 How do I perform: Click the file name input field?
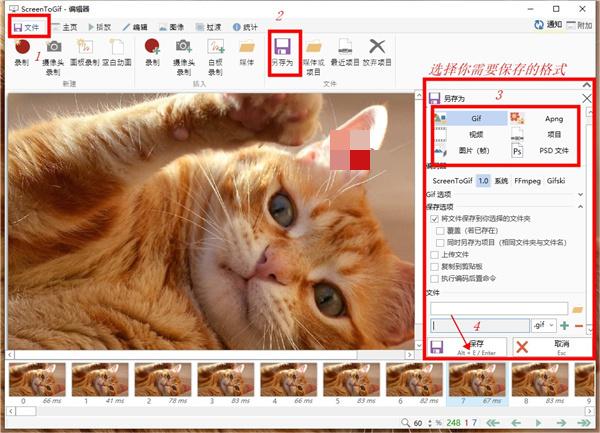coord(480,326)
